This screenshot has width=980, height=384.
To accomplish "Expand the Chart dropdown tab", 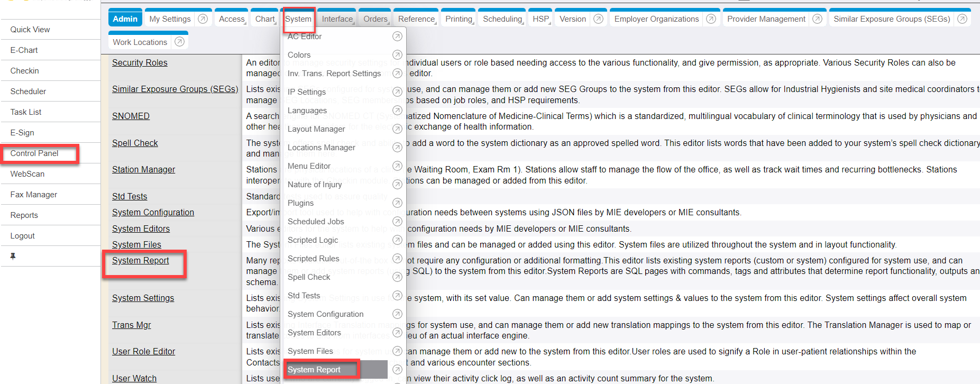I will [x=265, y=19].
